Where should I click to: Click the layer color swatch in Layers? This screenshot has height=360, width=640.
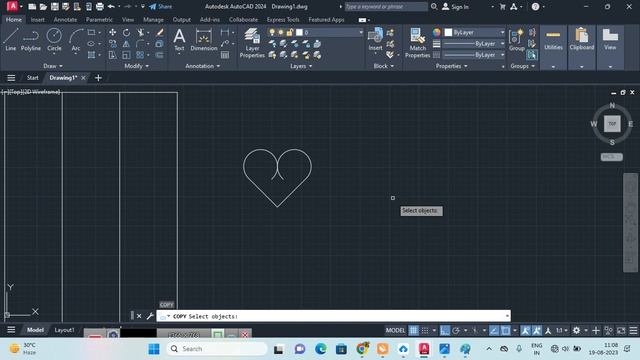click(x=299, y=32)
